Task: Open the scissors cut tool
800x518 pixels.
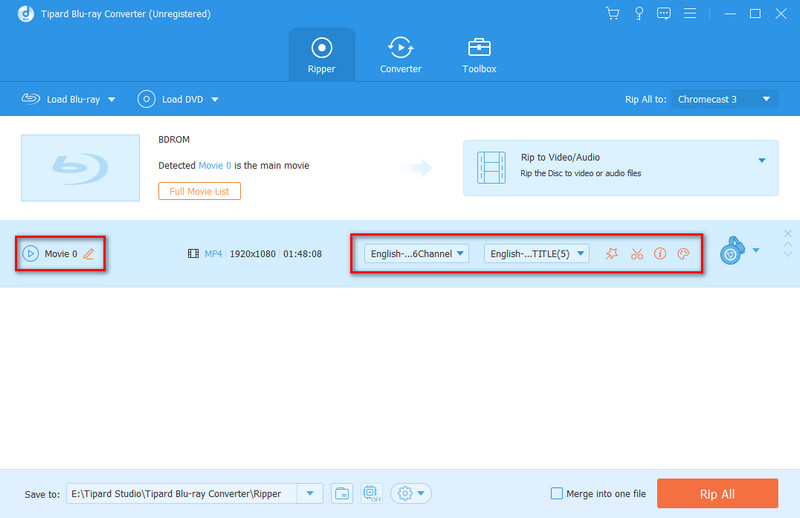Action: [637, 254]
